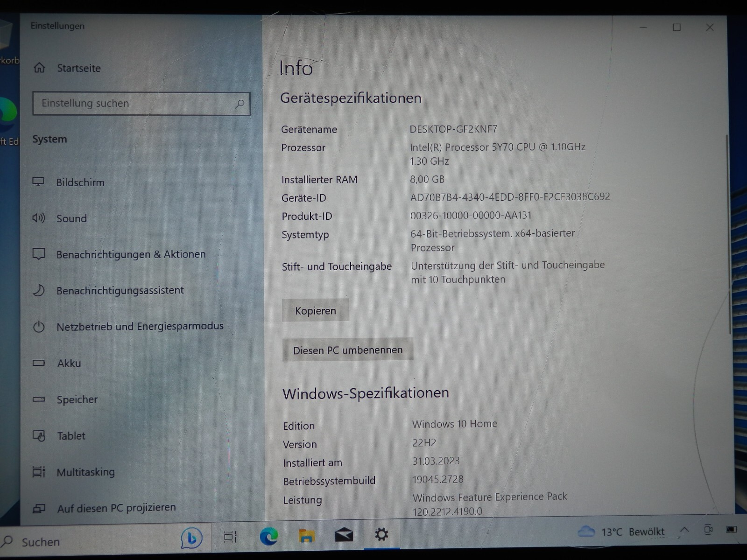This screenshot has height=560, width=747.
Task: Click the 13°C Bewölkt weather text
Action: pos(633,532)
